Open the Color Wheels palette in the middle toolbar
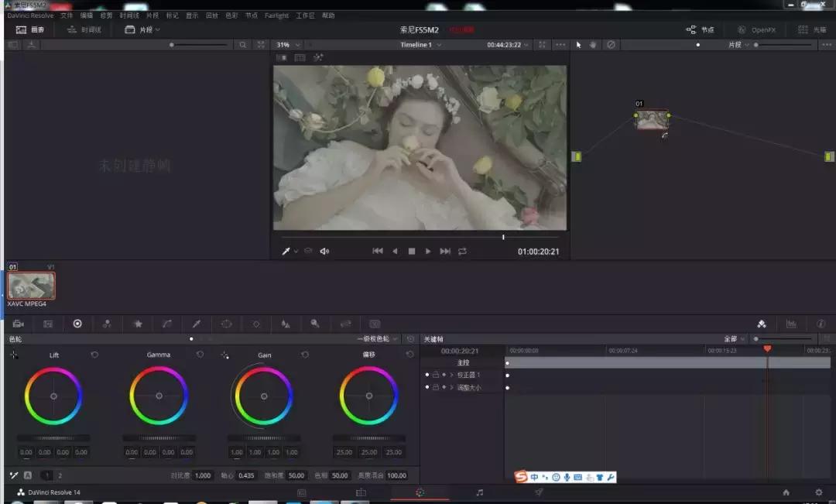836x504 pixels. click(77, 324)
